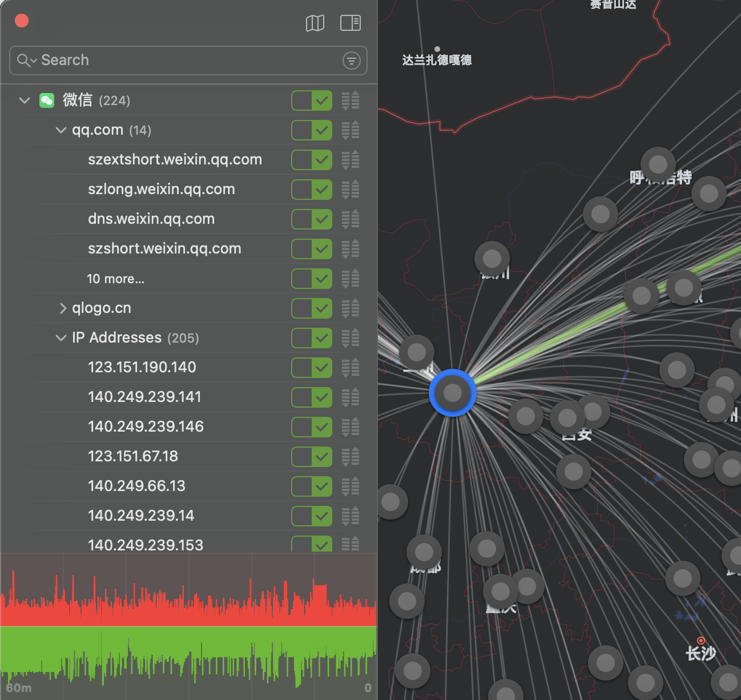Show traffic meter for qq.com row
This screenshot has height=700, width=741.
click(x=351, y=130)
